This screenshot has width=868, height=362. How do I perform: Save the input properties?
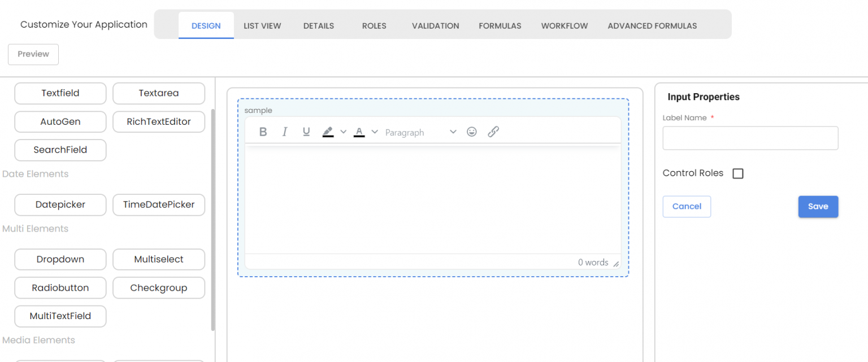coord(818,206)
